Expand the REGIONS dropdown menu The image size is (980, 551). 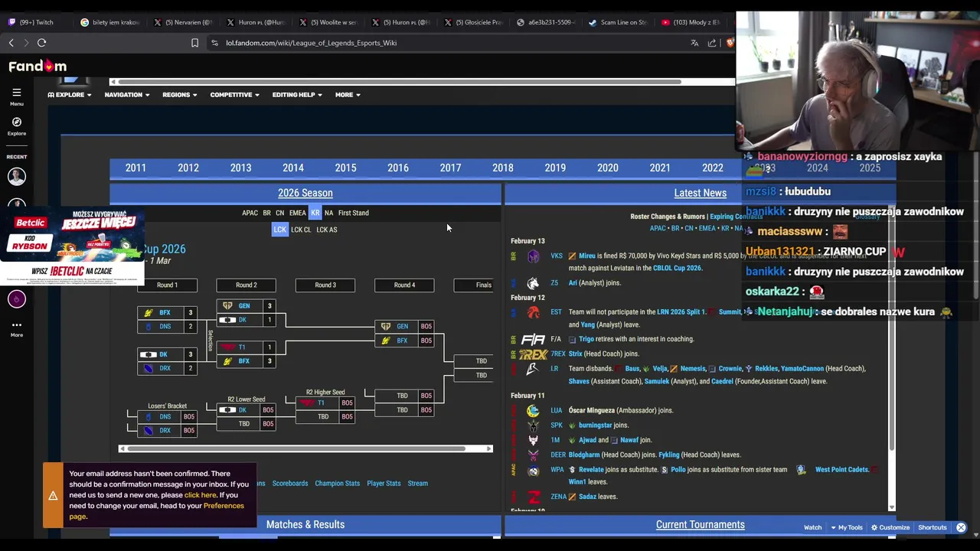pos(179,95)
